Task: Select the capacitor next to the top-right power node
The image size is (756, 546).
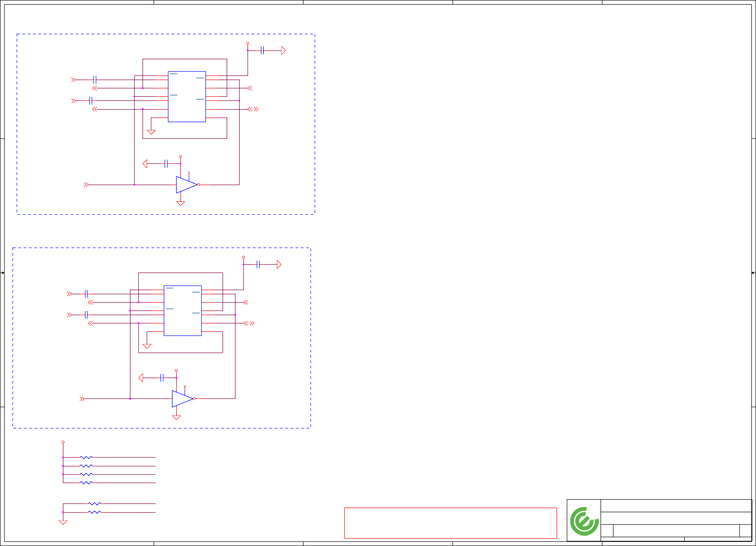Action: click(262, 50)
